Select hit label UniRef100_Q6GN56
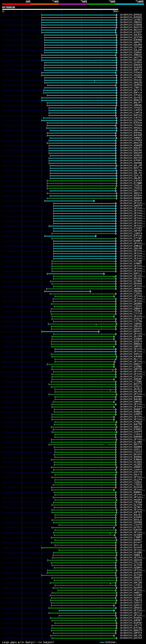146x644 pixels. (x=131, y=304)
